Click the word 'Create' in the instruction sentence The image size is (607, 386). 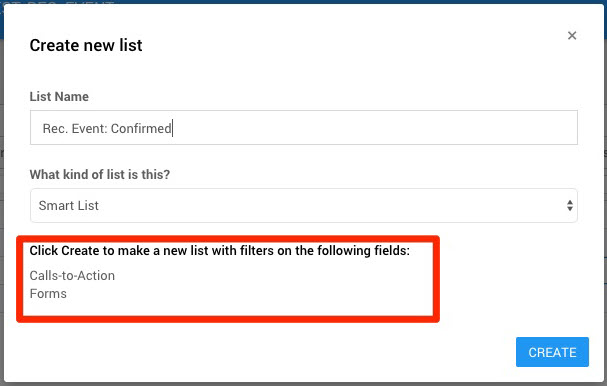click(80, 251)
